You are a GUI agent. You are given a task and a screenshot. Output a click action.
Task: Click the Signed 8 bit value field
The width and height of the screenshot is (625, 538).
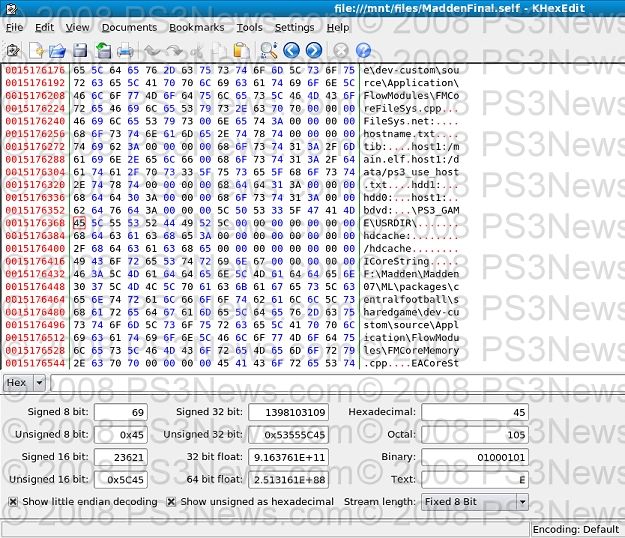pos(121,412)
